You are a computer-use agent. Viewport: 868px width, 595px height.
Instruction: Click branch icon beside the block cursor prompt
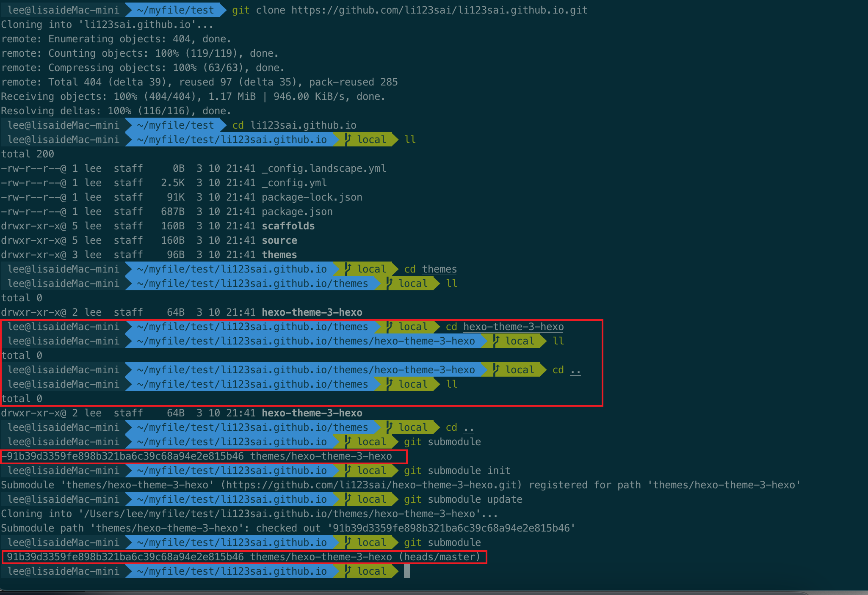point(348,571)
